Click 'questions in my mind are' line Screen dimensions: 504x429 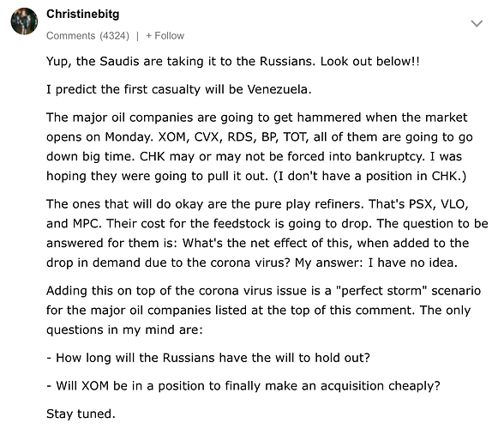click(x=125, y=329)
